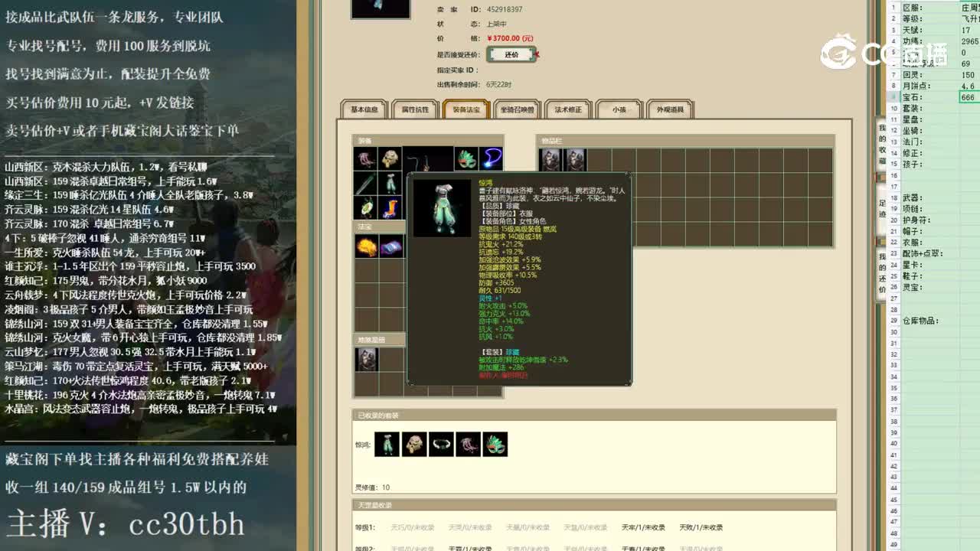Switch to the 外观道具 tab
Screen dimensions: 980x551
(670, 109)
